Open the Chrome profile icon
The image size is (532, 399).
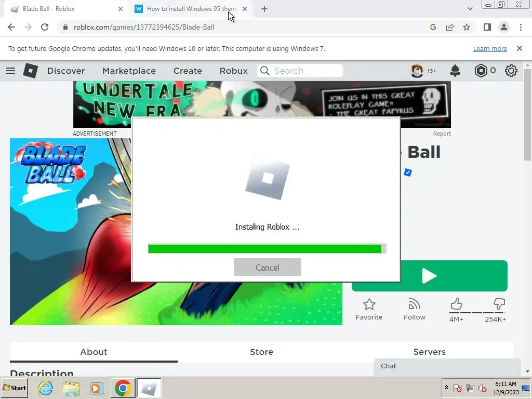coord(504,27)
